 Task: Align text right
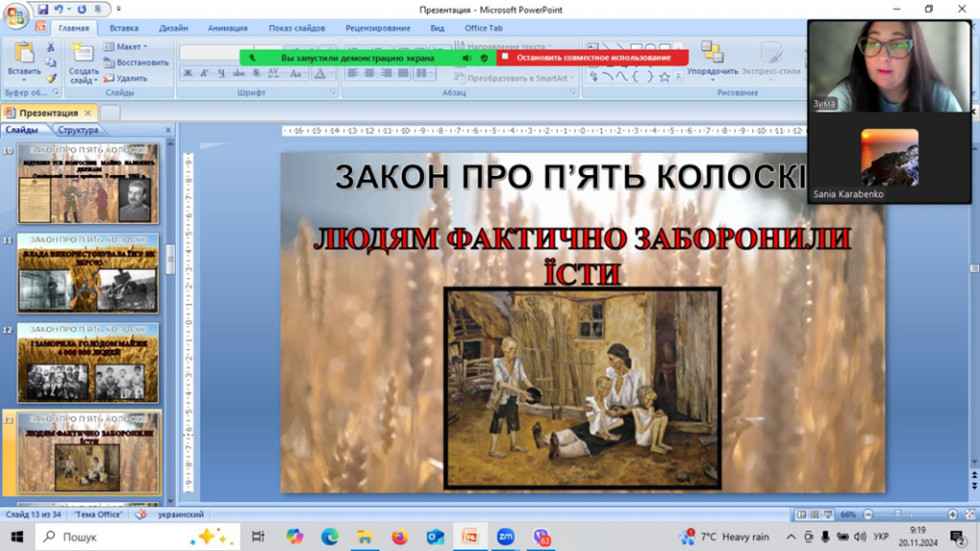387,74
